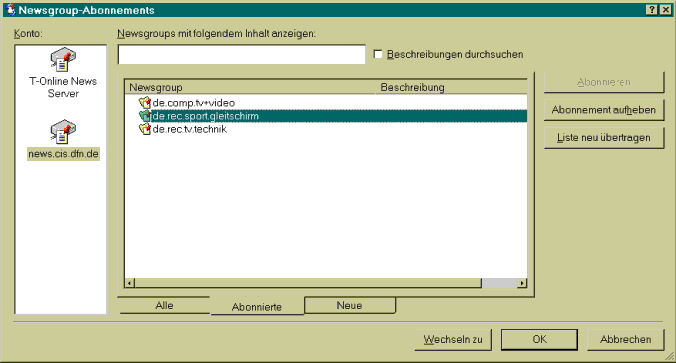The image size is (676, 363).
Task: Switch to the Alle tab
Action: [x=164, y=305]
